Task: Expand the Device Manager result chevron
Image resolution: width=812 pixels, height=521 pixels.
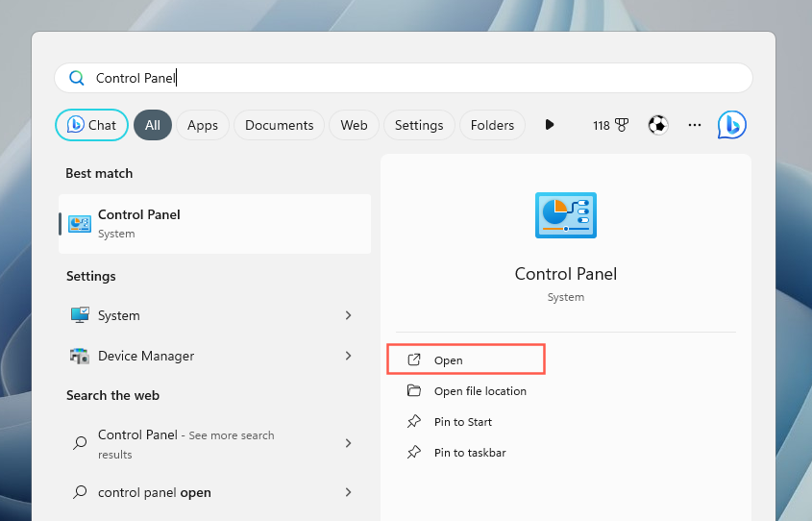Action: click(348, 356)
